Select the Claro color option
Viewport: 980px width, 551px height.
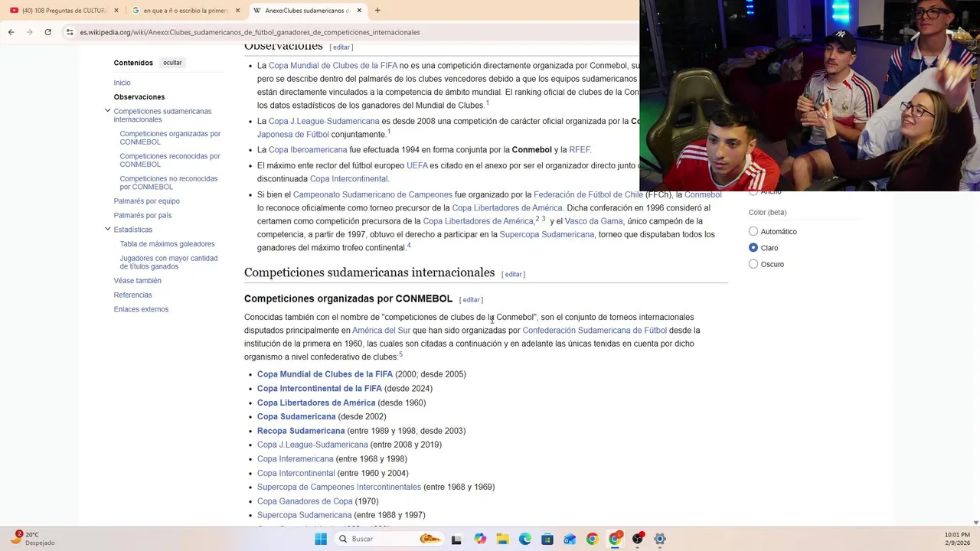click(753, 248)
